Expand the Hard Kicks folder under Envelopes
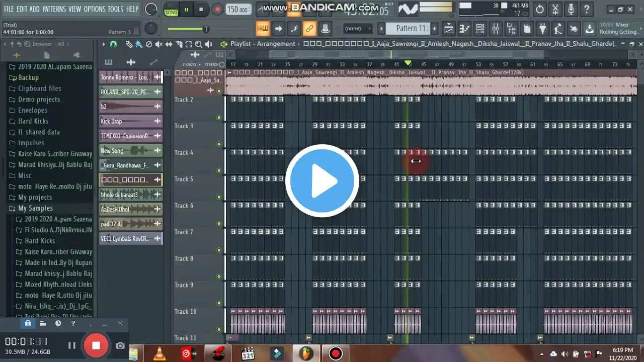This screenshot has height=362, width=644. [x=33, y=121]
